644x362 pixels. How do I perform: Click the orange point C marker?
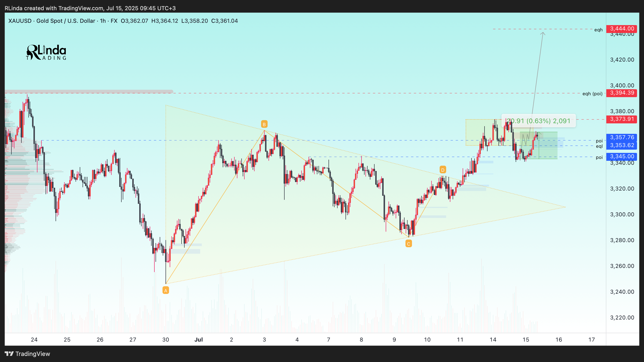(408, 244)
